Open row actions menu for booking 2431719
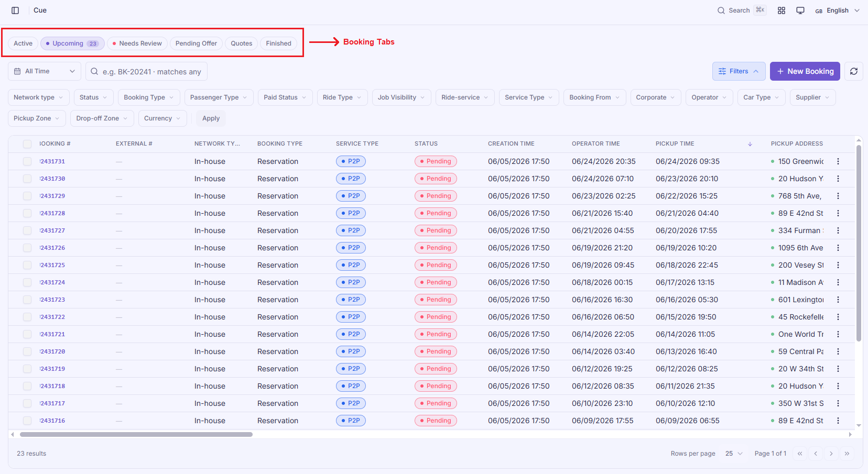The width and height of the screenshot is (868, 474). coord(838,369)
